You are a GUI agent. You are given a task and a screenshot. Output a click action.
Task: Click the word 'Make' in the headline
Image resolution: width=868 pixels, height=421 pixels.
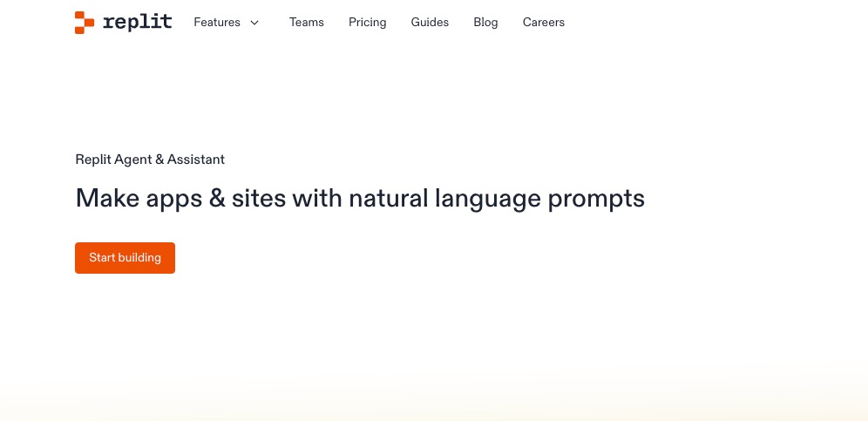point(107,198)
